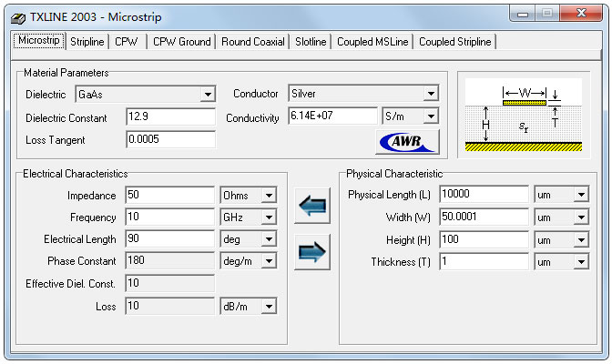Screen dimensions: 612x364
Task: Open the CPW Ground tab
Action: pos(181,42)
